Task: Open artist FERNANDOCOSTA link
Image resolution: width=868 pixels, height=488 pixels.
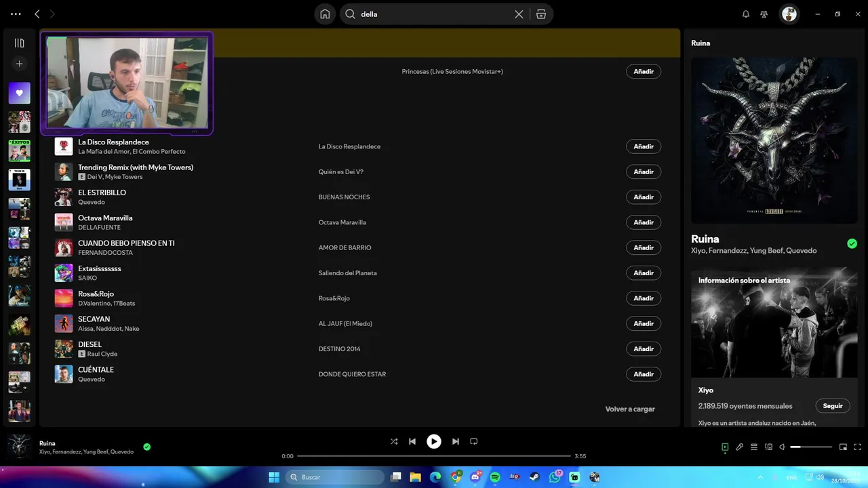Action: 105,253
